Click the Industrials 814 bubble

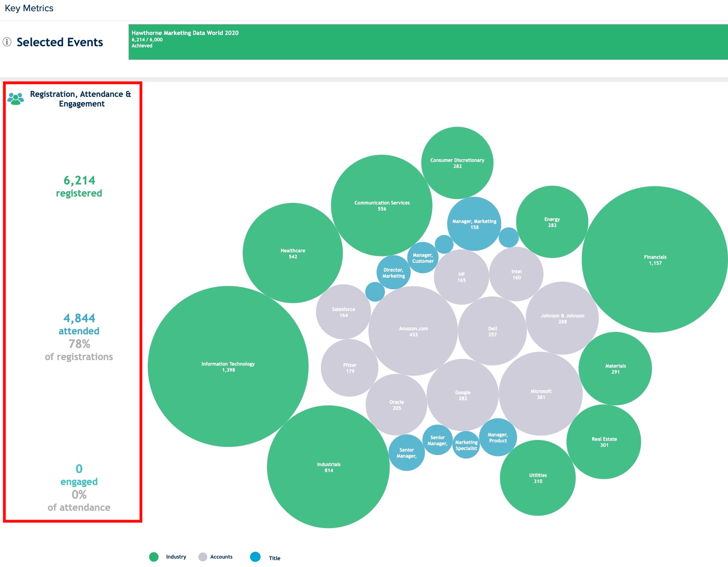coord(328,467)
